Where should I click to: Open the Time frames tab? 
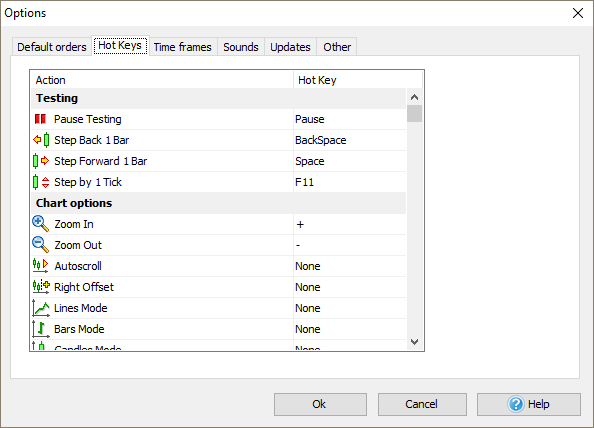coord(183,47)
